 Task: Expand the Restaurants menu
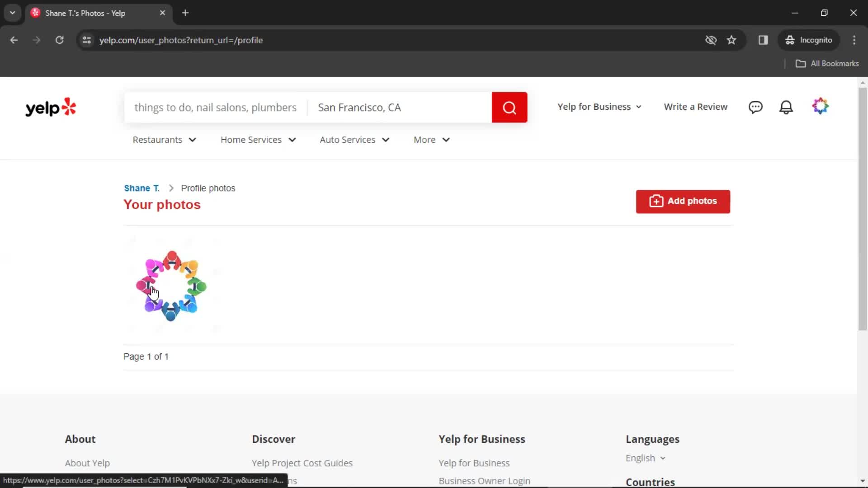[x=164, y=140]
